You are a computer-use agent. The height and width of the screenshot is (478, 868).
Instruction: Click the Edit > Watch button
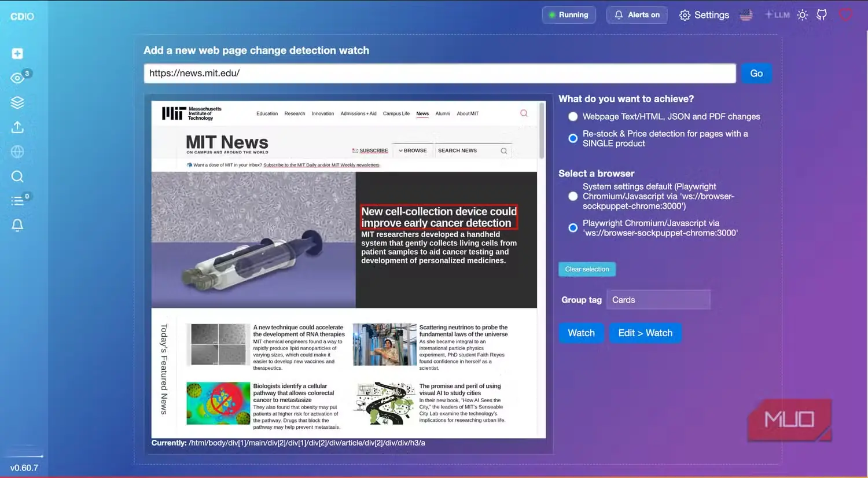645,333
